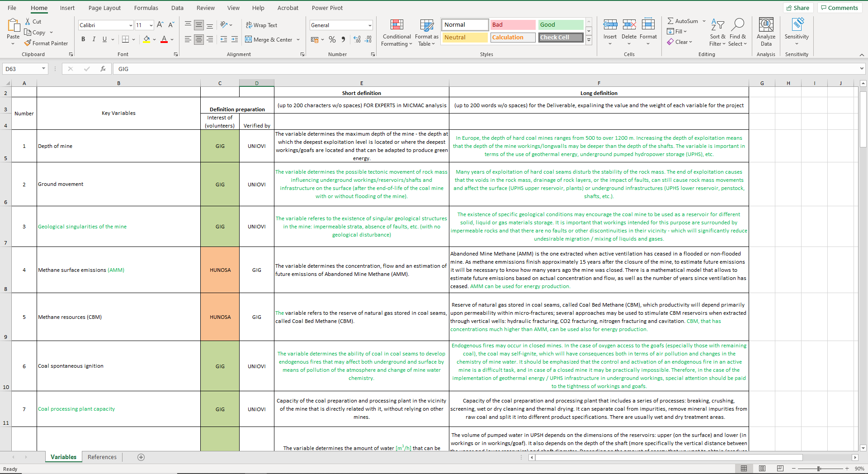Click the Font Color A icon
The height and width of the screenshot is (474, 868).
[x=164, y=39]
